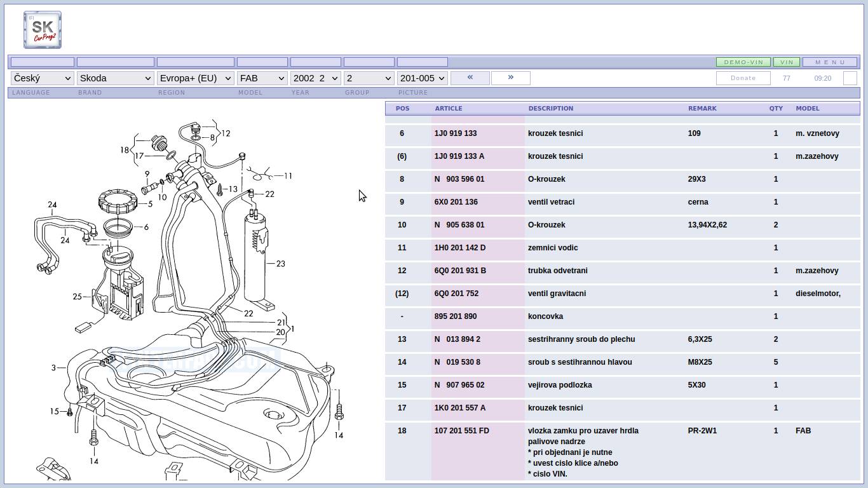Go to previous picture with « button
The height and width of the screenshot is (488, 868).
point(470,78)
